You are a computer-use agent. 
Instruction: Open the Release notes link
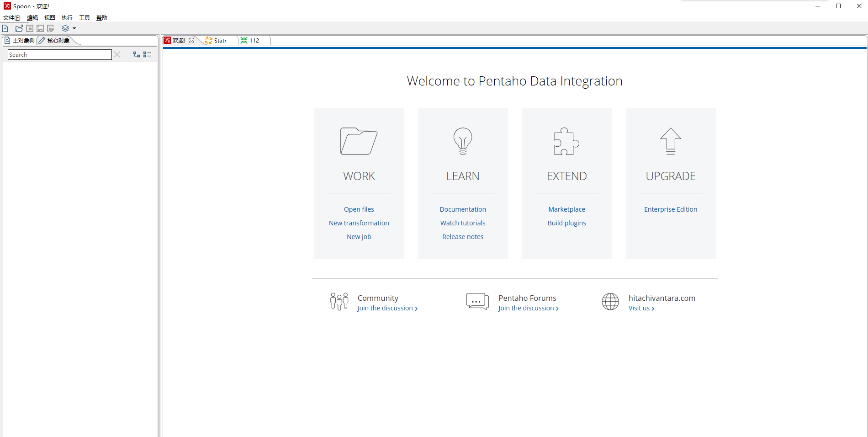[x=463, y=237]
